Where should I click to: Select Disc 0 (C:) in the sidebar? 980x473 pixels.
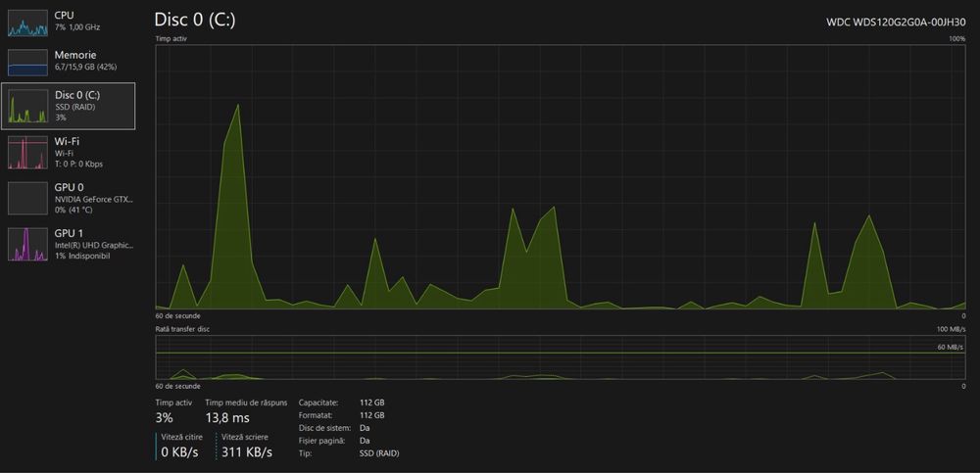(69, 106)
